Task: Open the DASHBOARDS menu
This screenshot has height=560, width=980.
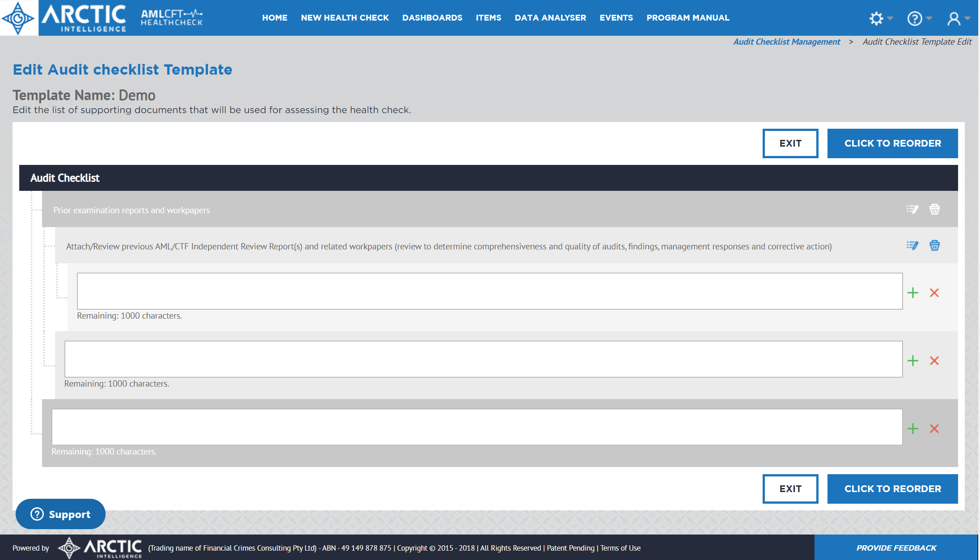Action: 432,18
